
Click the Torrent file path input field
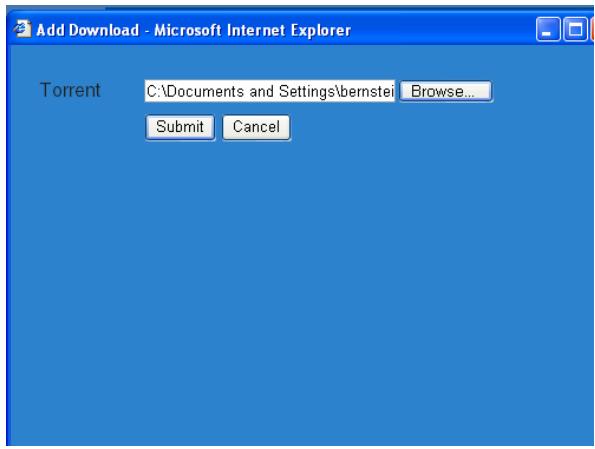pos(269,91)
